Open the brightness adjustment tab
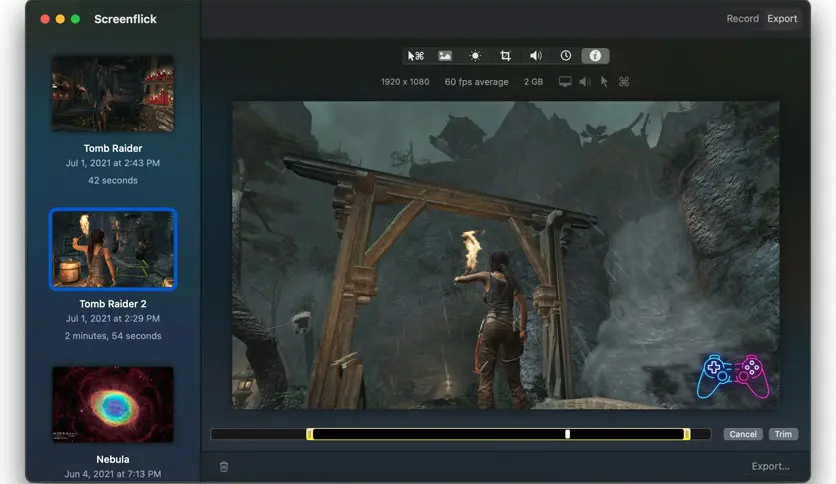Image resolution: width=836 pixels, height=484 pixels. click(x=475, y=55)
